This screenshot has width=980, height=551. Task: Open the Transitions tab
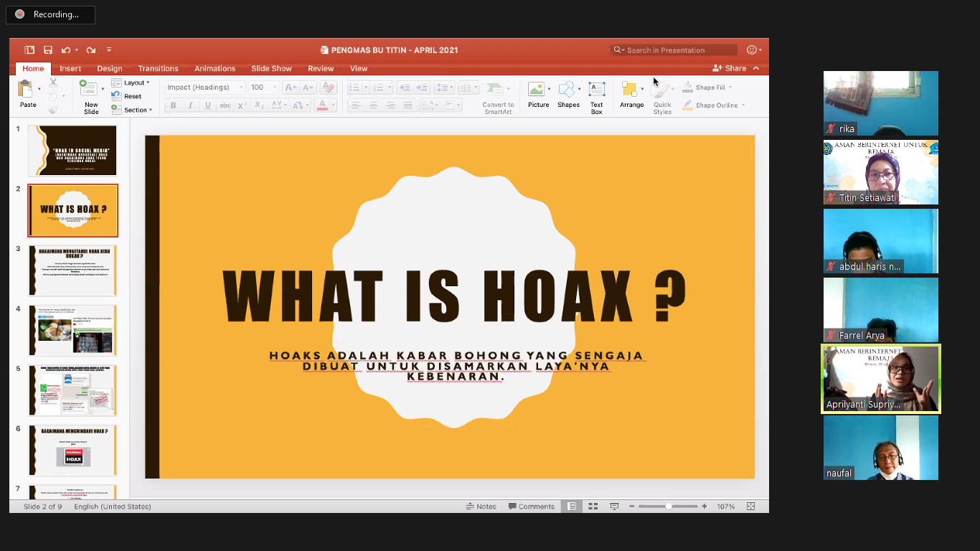[158, 69]
